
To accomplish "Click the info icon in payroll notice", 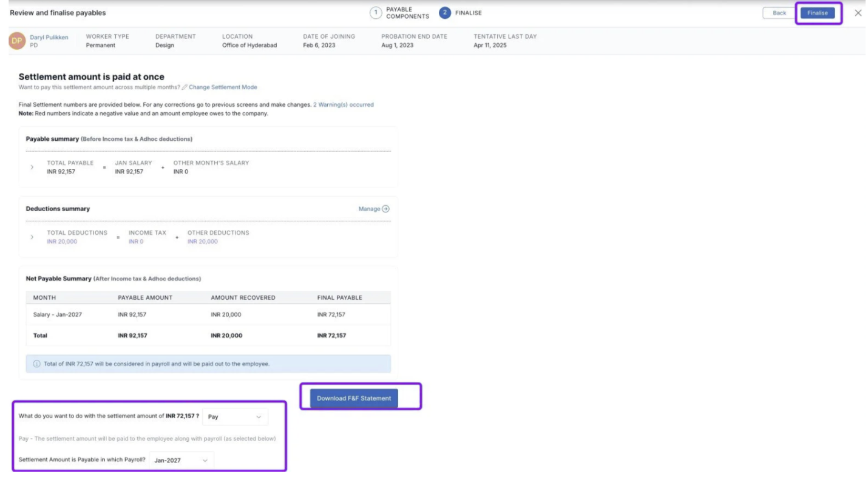I will coord(36,364).
